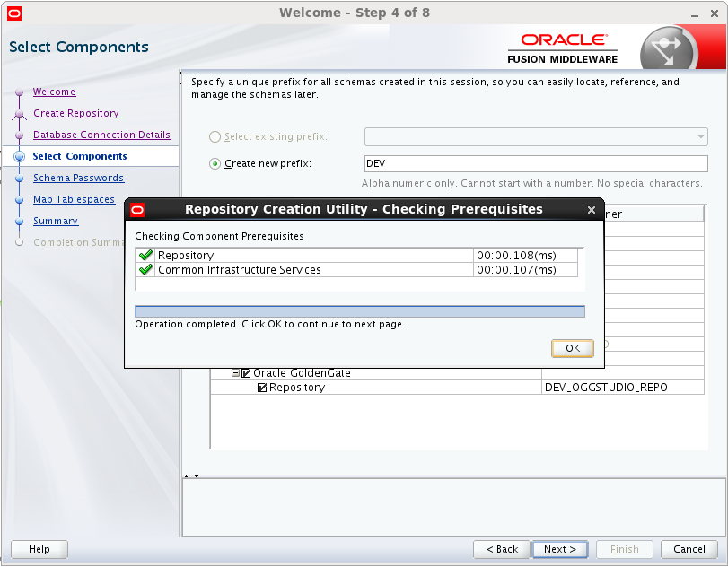Click the 00:00.107(ms) time value
This screenshot has height=567, width=728.
coord(516,270)
